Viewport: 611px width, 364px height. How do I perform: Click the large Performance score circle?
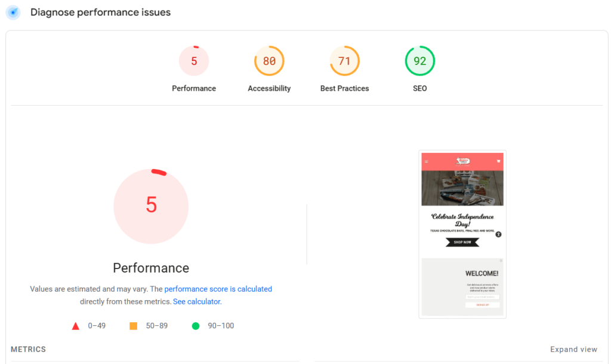pyautogui.click(x=151, y=206)
